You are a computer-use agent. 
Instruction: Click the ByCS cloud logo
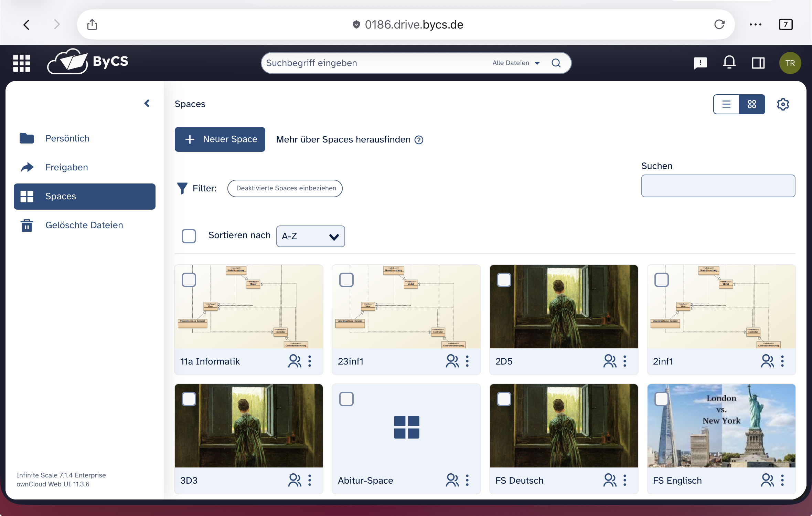tap(88, 61)
